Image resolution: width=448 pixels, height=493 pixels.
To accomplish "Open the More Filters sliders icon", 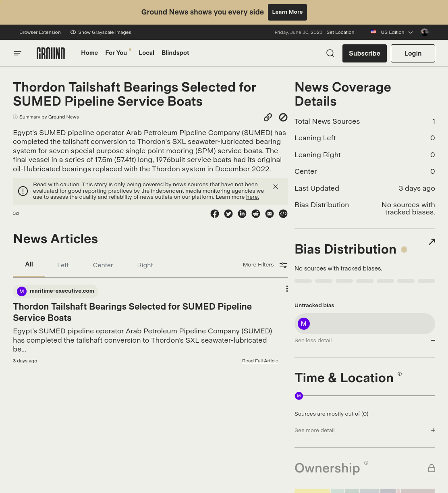I will coord(283,265).
